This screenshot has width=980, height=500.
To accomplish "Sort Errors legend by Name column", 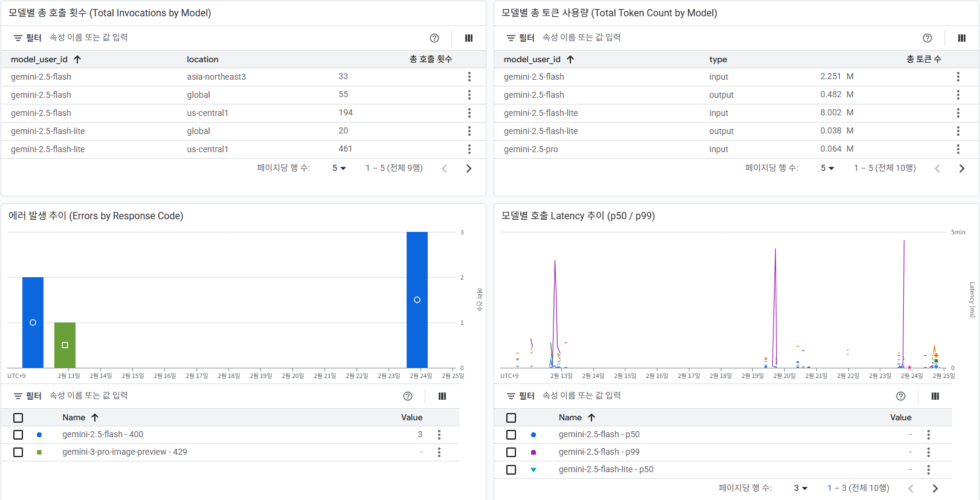I will point(80,418).
